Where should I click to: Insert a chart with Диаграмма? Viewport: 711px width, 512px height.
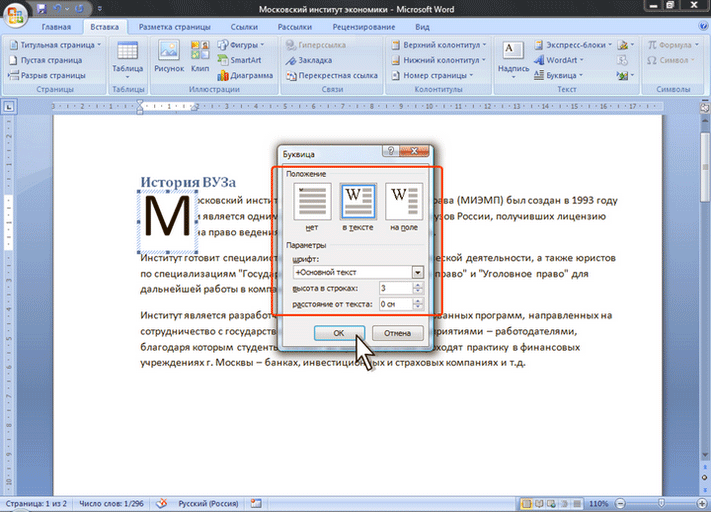click(245, 75)
